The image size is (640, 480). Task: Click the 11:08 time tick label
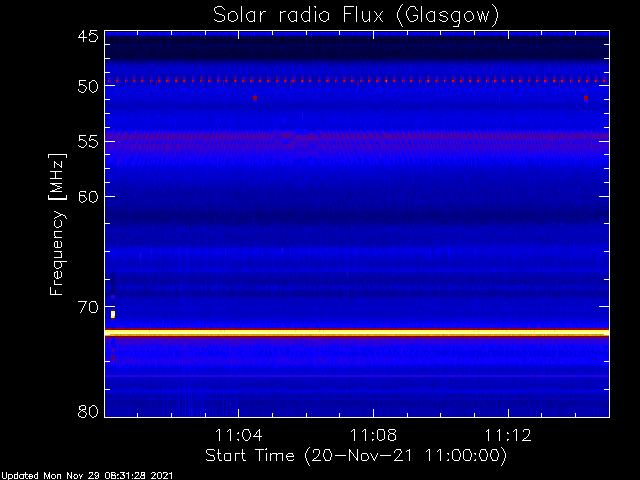(x=373, y=435)
